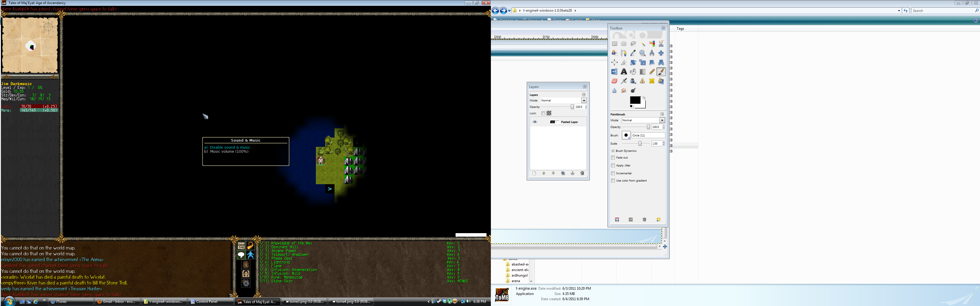
Task: Switch to the iTunes taskbar item
Action: [x=70, y=301]
